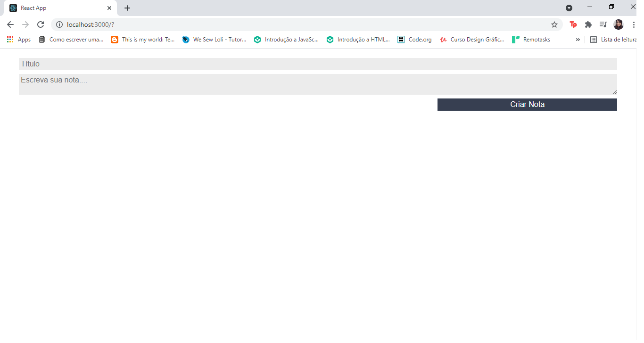Screen dimensions: 644x343
Task: Open a new tab with plus button
Action: point(127,8)
